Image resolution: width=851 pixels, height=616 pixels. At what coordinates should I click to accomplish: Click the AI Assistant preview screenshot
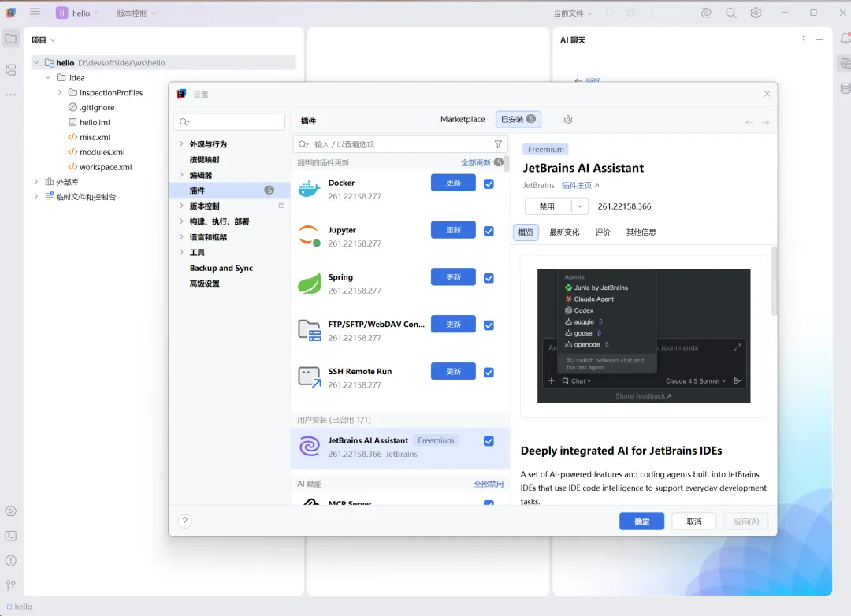pyautogui.click(x=644, y=336)
